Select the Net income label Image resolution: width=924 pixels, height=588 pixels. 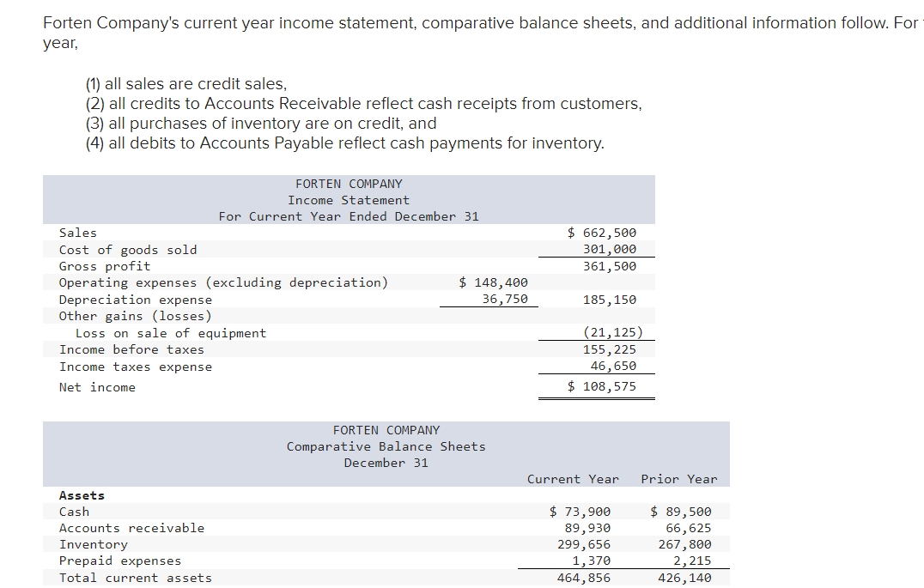(97, 388)
